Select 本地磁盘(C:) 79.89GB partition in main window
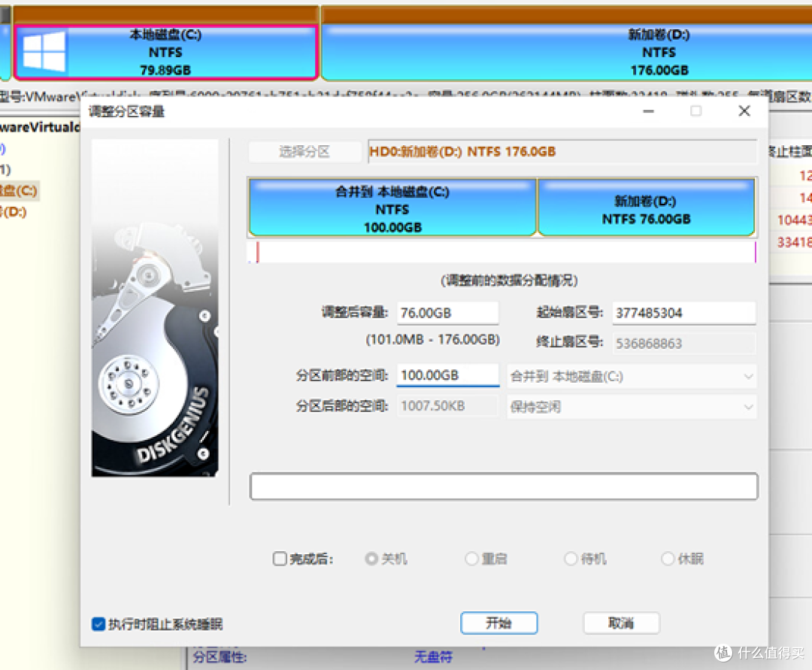 coord(165,53)
